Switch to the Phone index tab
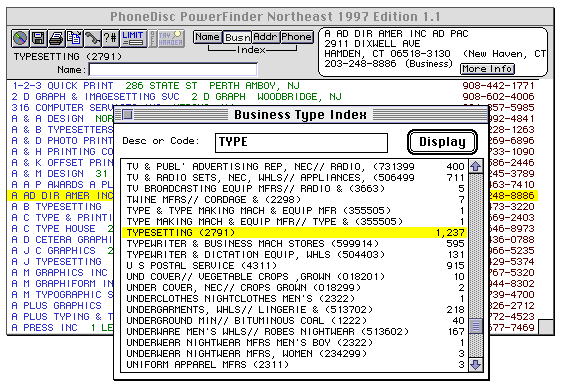The height and width of the screenshot is (389, 564). pos(296,37)
